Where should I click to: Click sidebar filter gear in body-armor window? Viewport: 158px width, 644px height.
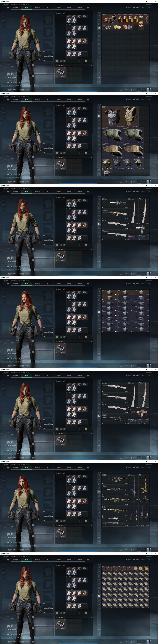(x=99, y=149)
